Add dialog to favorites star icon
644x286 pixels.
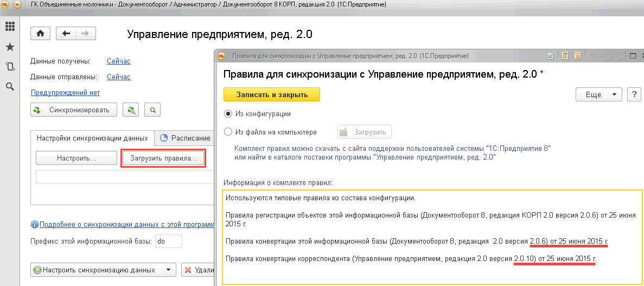click(x=550, y=56)
